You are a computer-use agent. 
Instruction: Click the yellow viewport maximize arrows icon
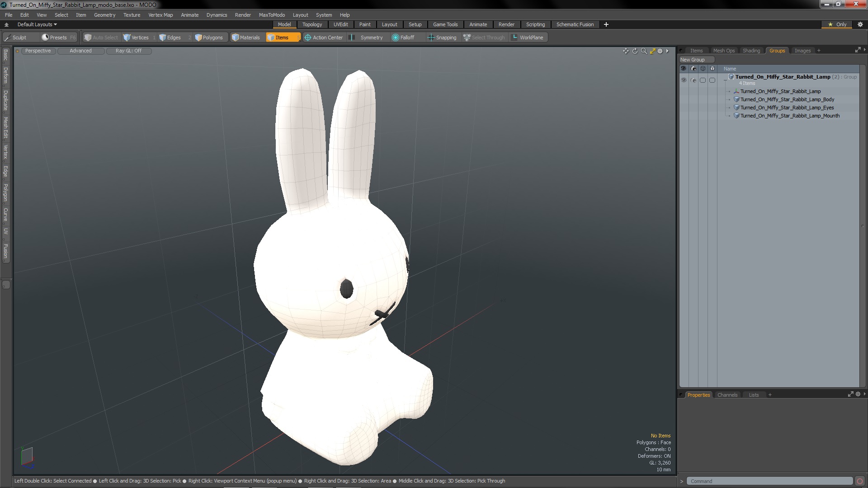coord(652,51)
